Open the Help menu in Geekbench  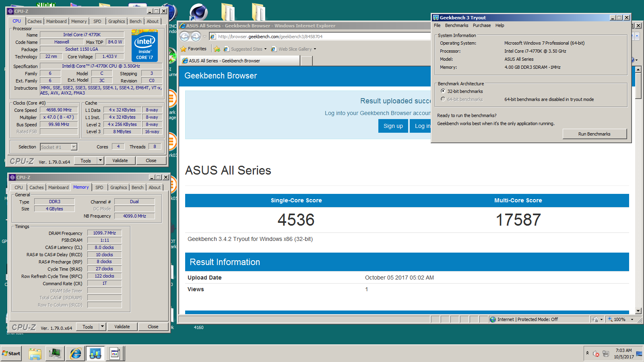click(x=500, y=25)
